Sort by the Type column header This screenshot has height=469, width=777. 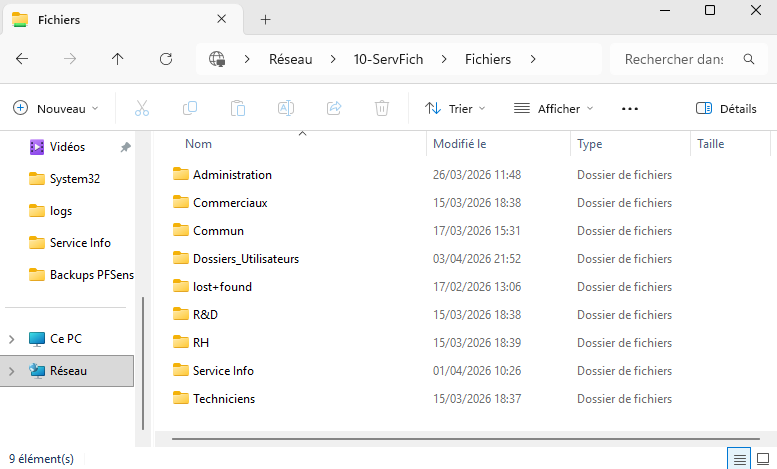point(590,144)
